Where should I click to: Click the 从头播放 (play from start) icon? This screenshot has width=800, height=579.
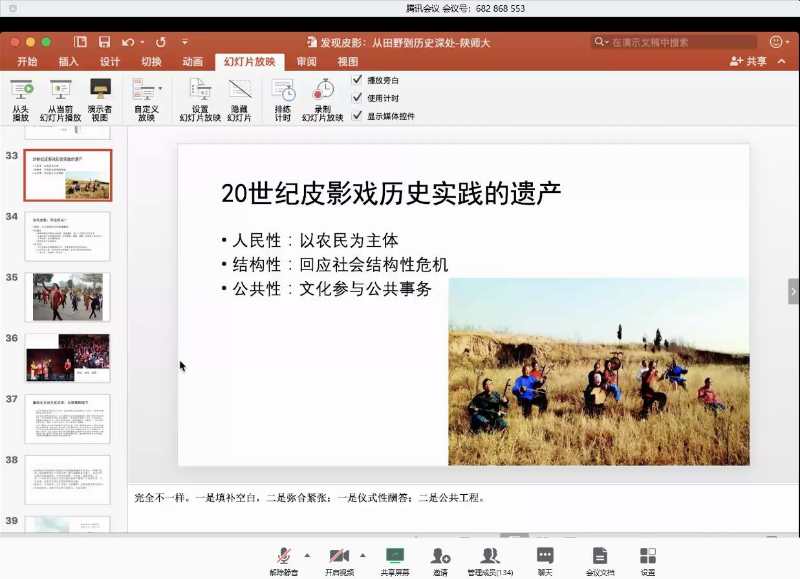coord(21,91)
